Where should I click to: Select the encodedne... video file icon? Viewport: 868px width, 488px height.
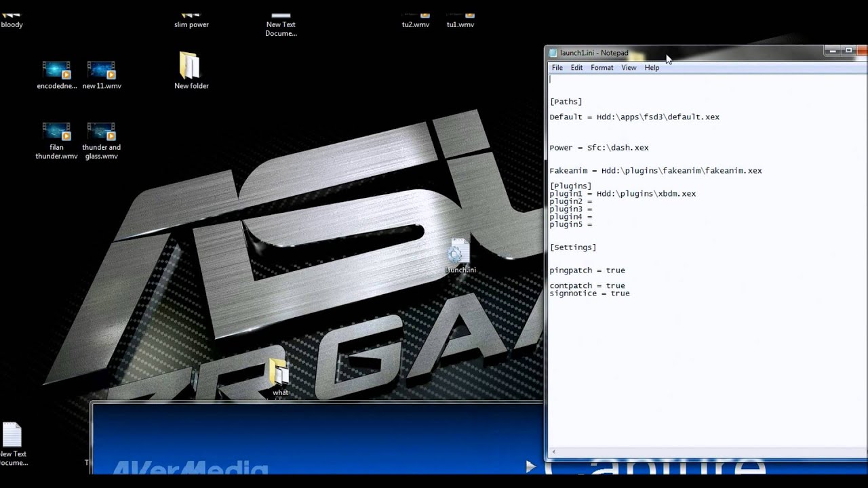click(56, 75)
